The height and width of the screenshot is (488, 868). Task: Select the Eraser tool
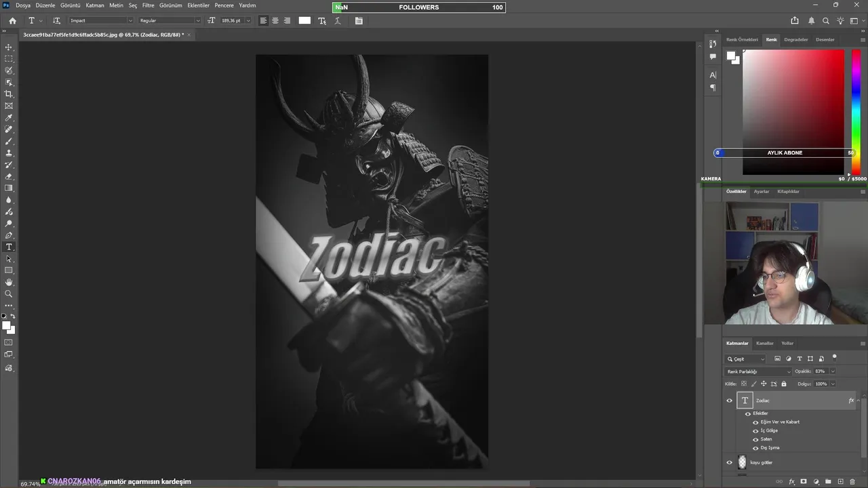[9, 176]
